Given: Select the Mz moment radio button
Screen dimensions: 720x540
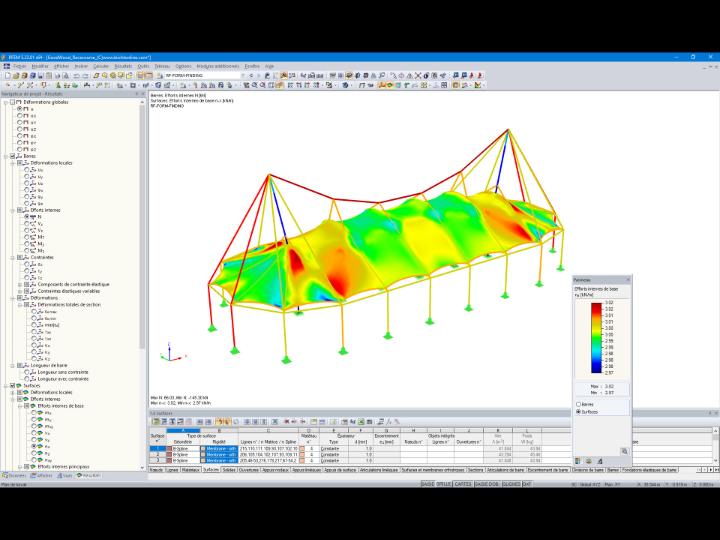Looking at the screenshot, I should (x=27, y=251).
